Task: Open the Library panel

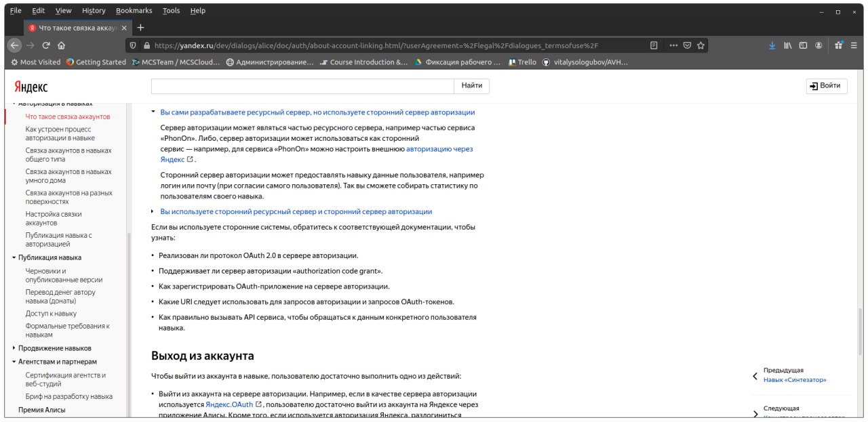Action: [x=787, y=45]
